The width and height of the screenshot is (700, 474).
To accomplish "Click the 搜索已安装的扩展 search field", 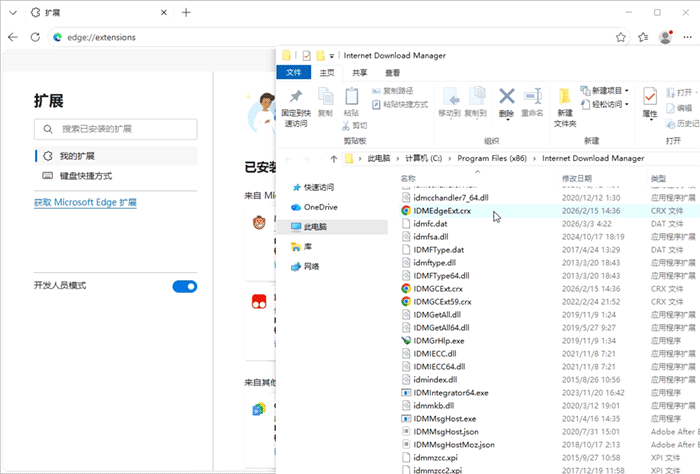I will 116,129.
